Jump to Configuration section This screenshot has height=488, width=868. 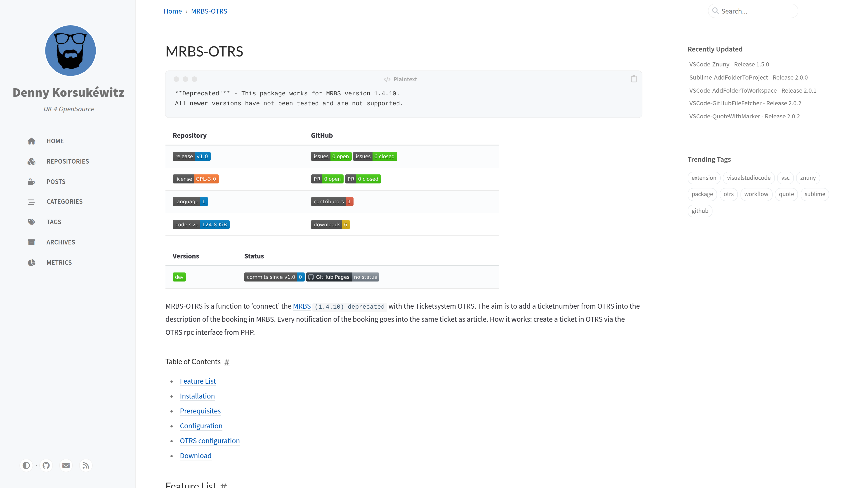pos(201,426)
